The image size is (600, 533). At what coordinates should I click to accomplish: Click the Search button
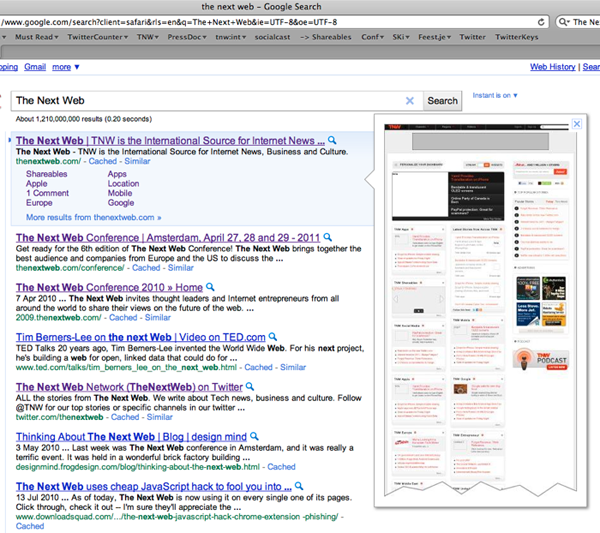(442, 101)
